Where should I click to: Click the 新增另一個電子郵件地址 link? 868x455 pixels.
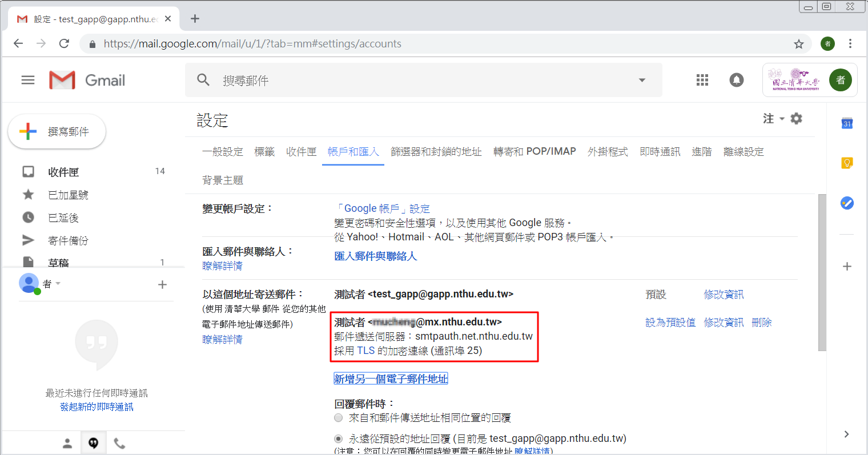[391, 379]
